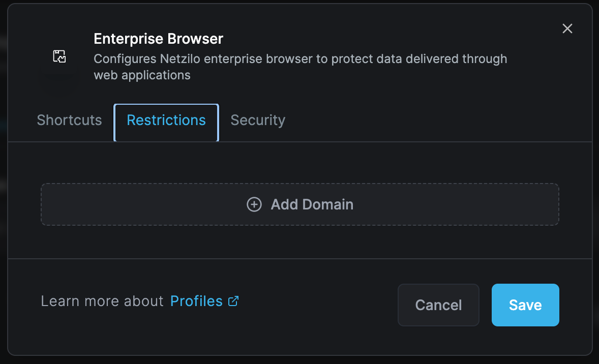Click the external link icon beside Profiles
The height and width of the screenshot is (364, 599).
coord(233,301)
